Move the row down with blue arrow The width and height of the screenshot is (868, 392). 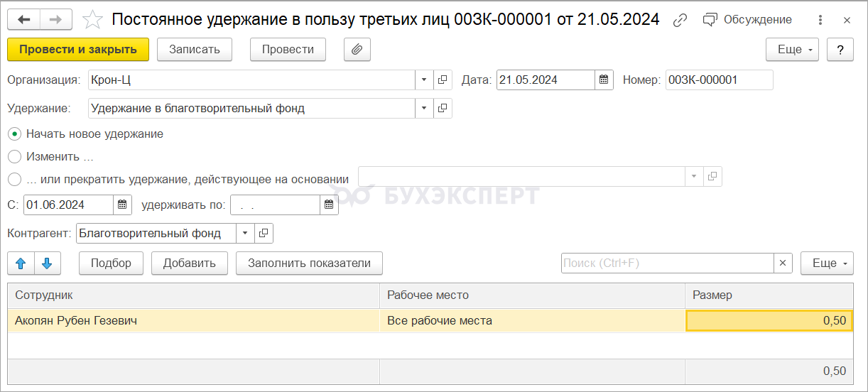point(47,263)
